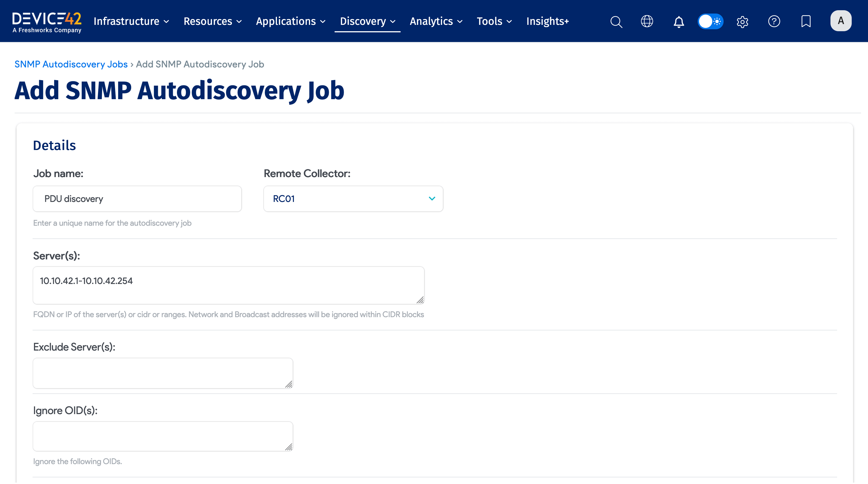This screenshot has width=868, height=484.
Task: Click the Device42 logo
Action: tap(47, 21)
